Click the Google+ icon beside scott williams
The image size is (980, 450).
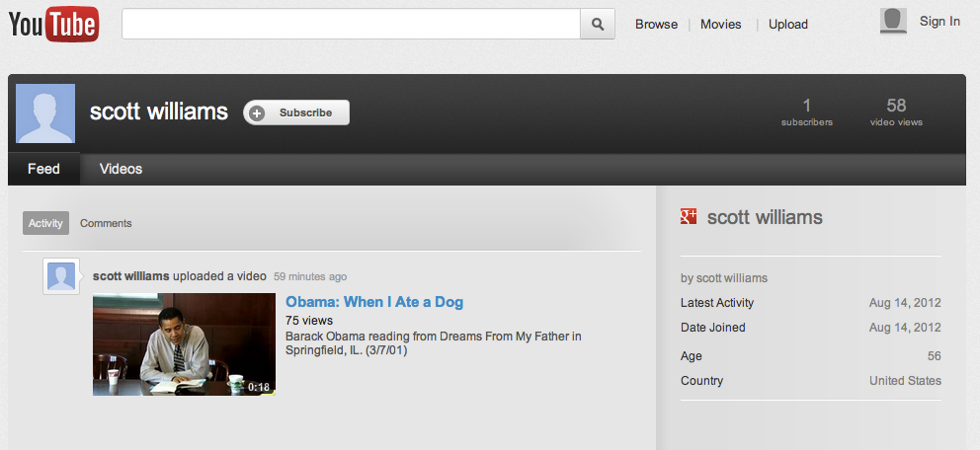click(x=689, y=217)
